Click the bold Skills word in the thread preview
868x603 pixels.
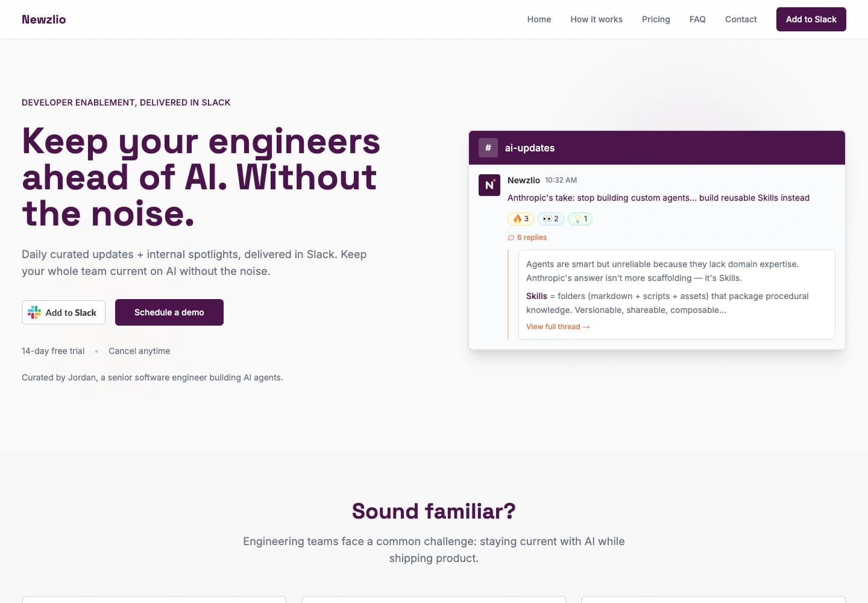(536, 296)
